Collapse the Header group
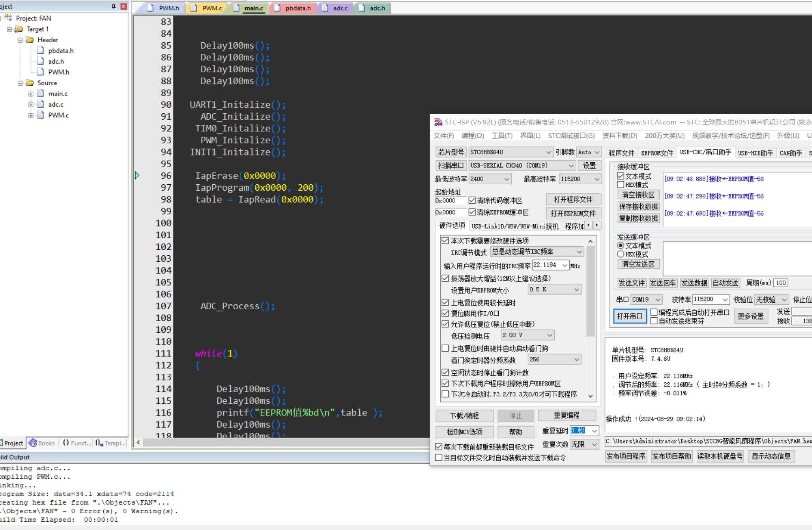The width and height of the screenshot is (812, 530). point(20,40)
